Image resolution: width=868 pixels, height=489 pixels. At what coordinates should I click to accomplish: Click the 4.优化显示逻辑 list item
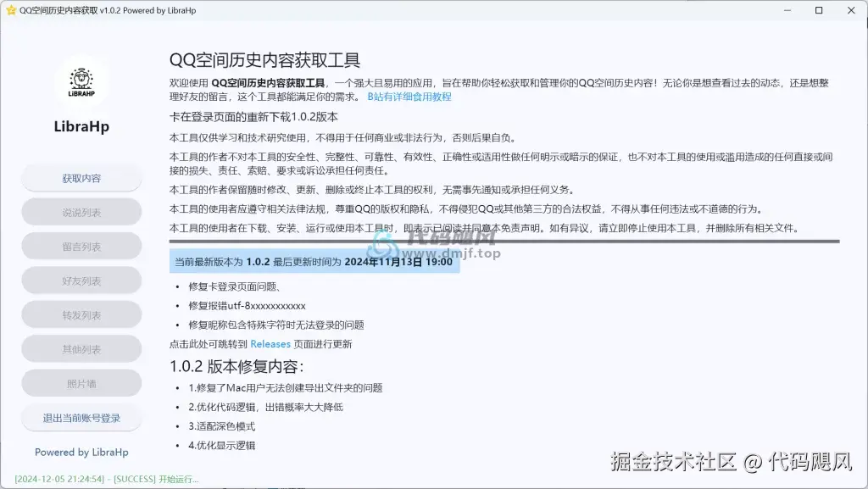(221, 445)
